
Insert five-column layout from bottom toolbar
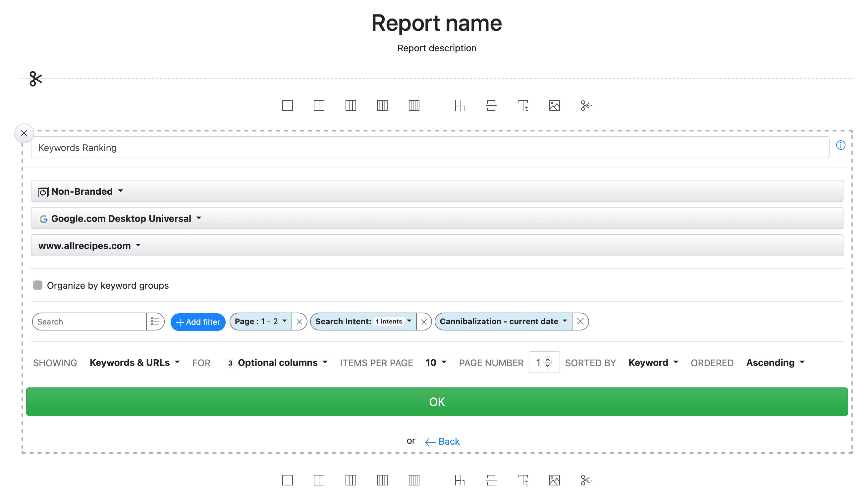414,480
